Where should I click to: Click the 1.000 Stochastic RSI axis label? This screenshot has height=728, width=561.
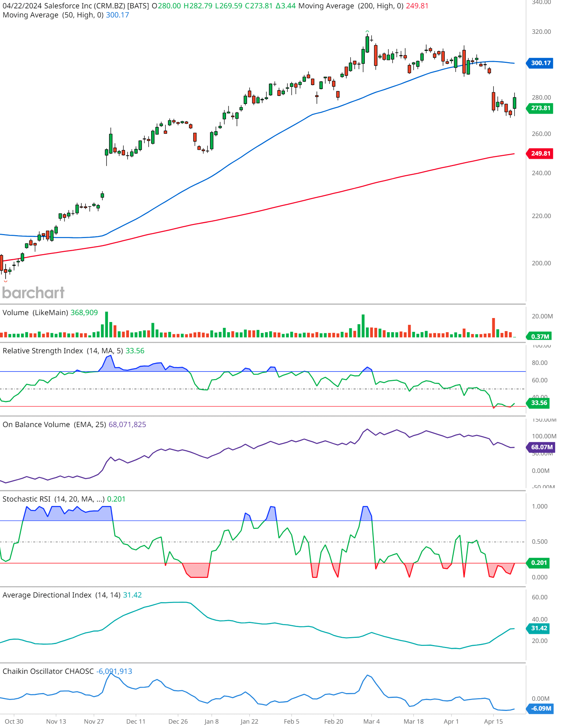coord(540,506)
